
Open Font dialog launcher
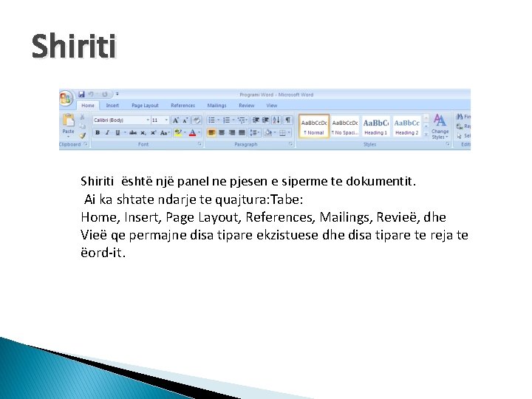coord(199,144)
